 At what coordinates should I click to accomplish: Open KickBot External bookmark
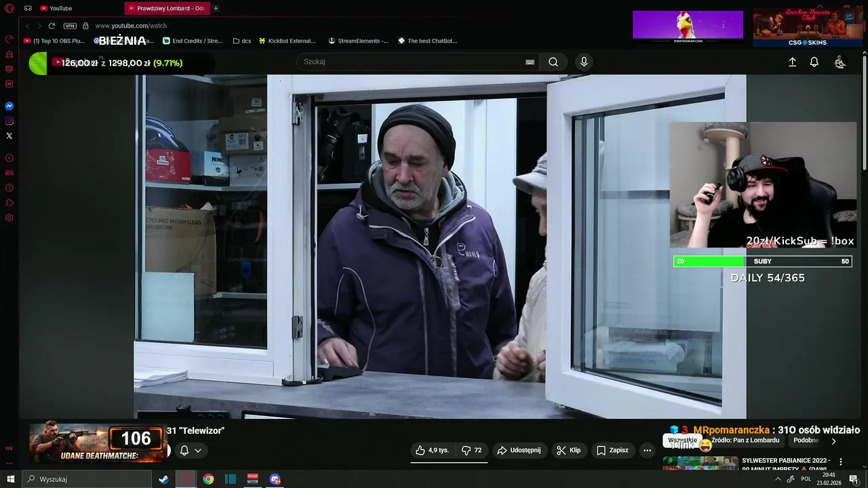click(287, 41)
